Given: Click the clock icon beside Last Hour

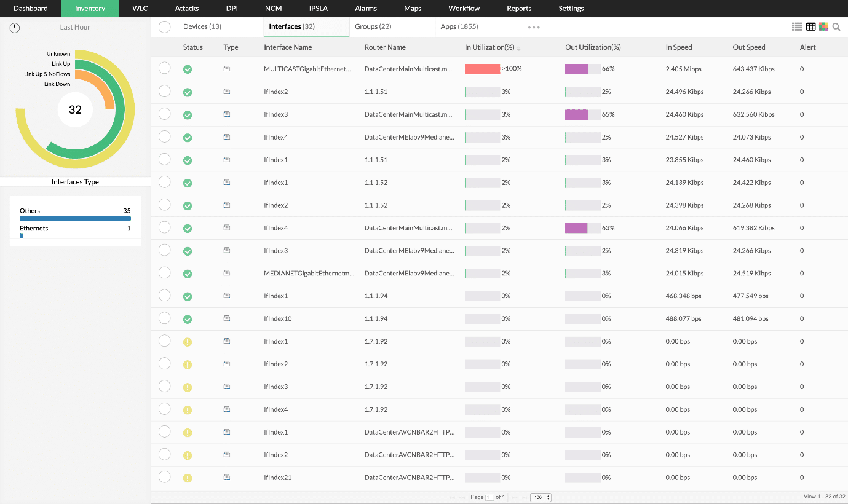Looking at the screenshot, I should [15, 28].
